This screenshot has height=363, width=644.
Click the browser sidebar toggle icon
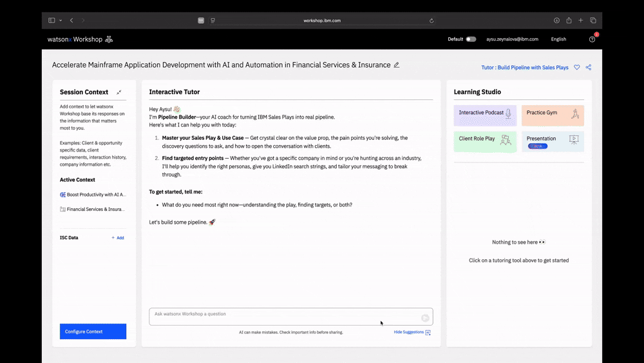point(52,20)
